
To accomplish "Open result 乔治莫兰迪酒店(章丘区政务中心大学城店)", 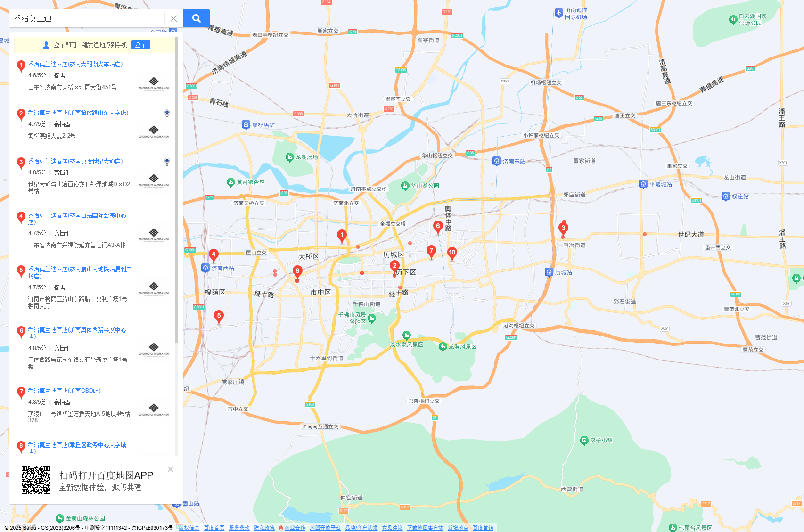I will (x=77, y=448).
